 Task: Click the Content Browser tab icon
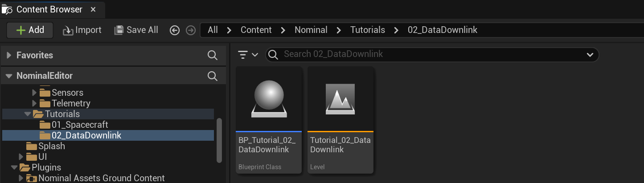8,9
